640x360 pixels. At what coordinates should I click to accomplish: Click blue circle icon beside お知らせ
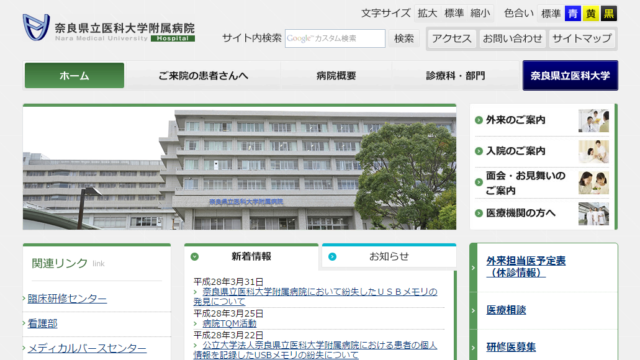click(332, 257)
